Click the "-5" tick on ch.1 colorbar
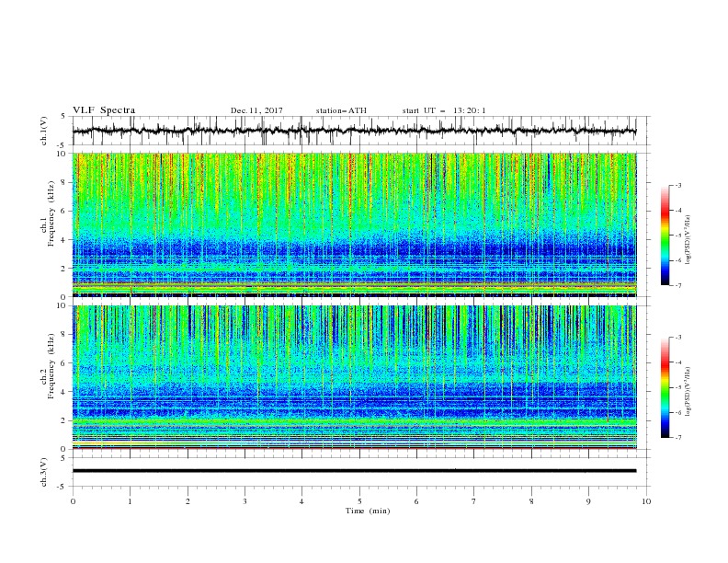Screen dimensions: 728x563 [677, 236]
